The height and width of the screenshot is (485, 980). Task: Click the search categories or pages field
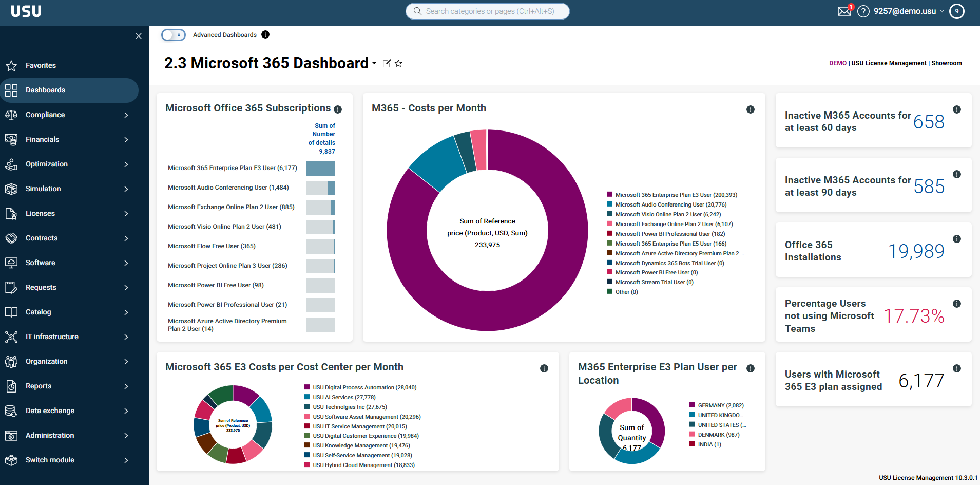(x=488, y=11)
